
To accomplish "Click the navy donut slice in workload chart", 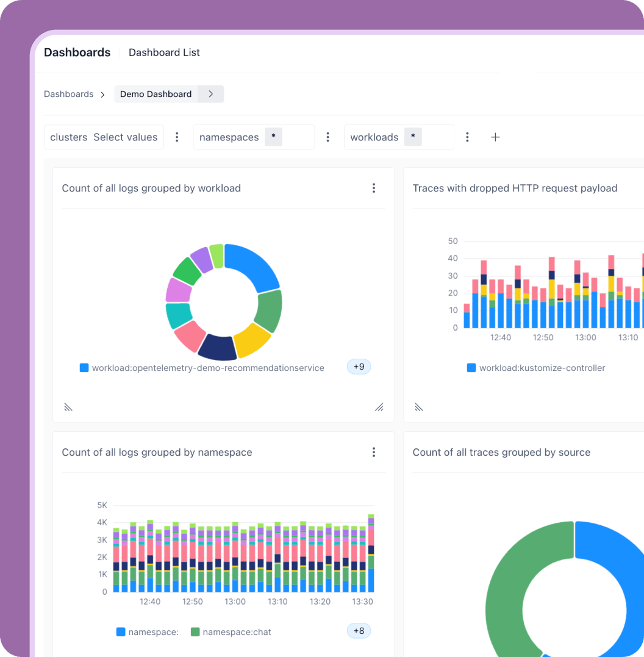I will click(x=217, y=348).
